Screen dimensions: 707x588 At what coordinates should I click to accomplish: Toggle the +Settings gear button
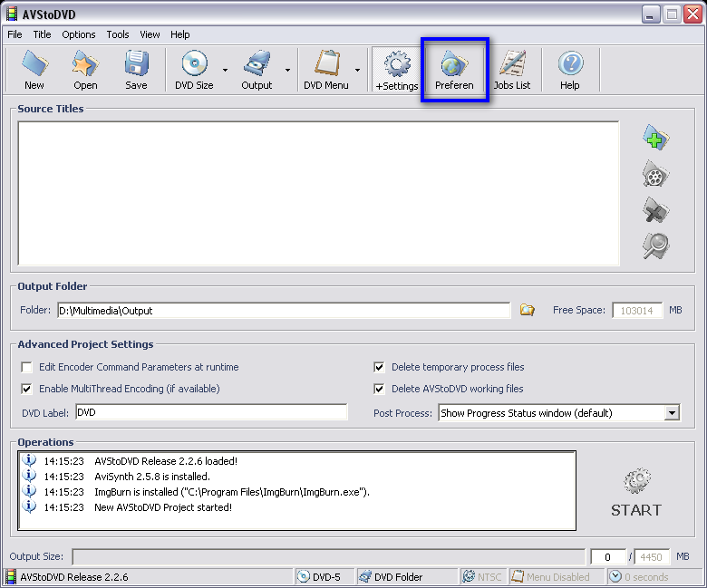coord(397,70)
